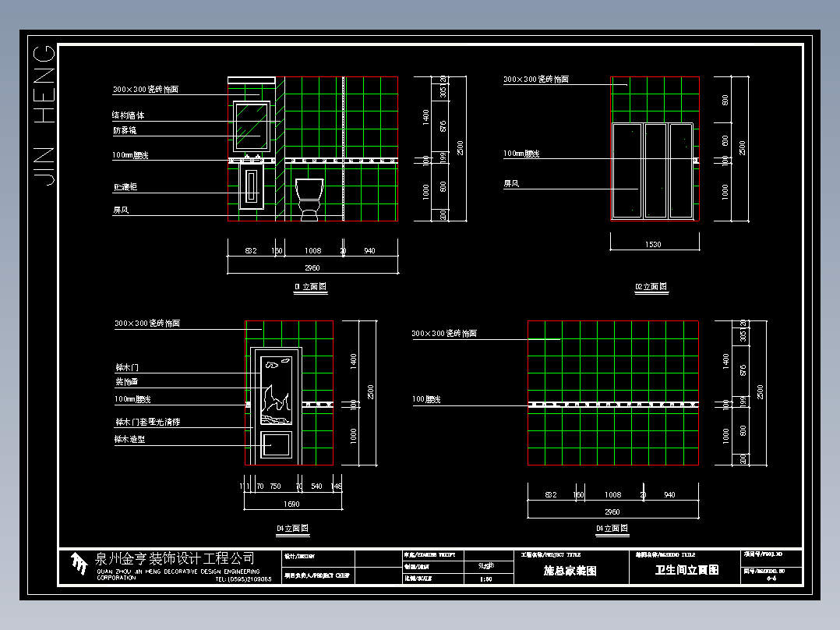Click the '1690' overall width dimension

pos(291,504)
